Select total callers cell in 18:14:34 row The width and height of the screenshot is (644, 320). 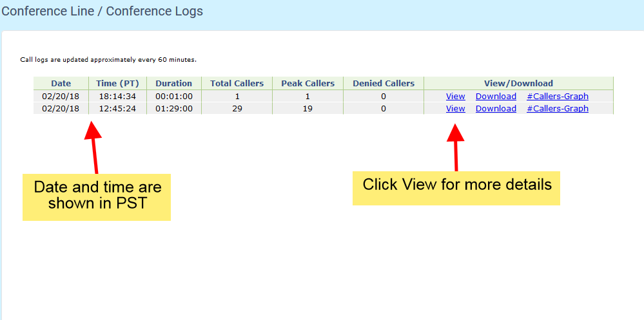(x=237, y=97)
